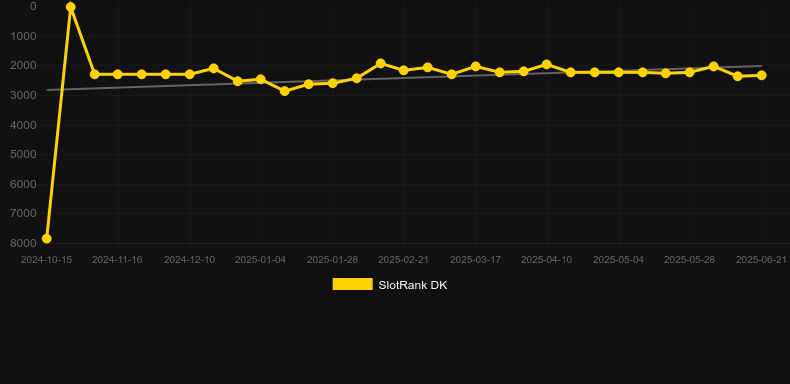The image size is (790, 384).
Task: Click the 5000 y-axis label
Action: [24, 154]
